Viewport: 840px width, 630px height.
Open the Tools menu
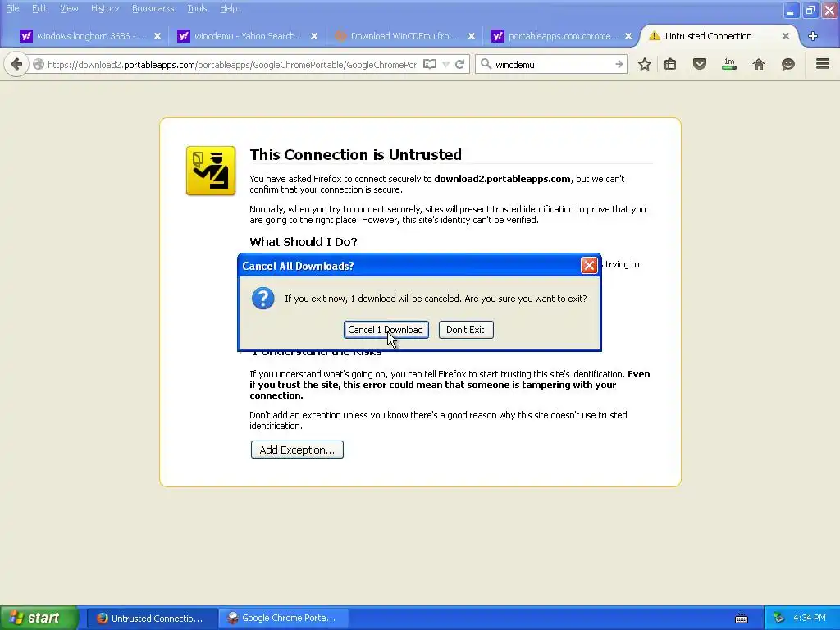[197, 8]
